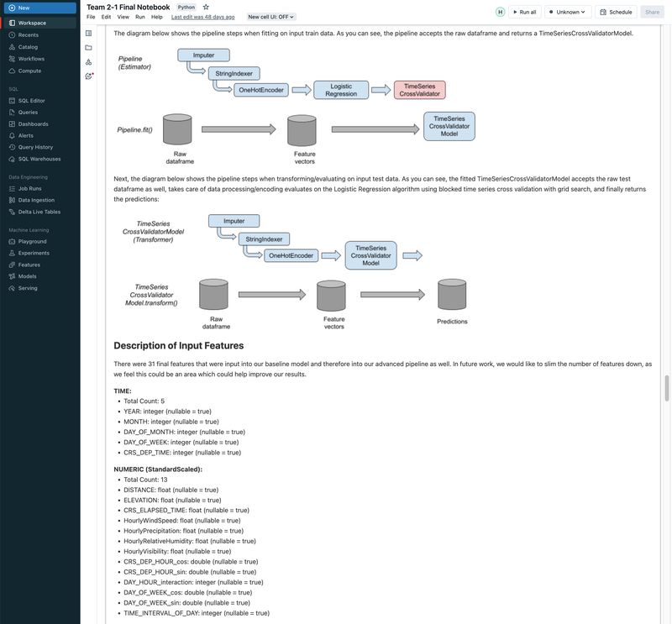
Task: Open Playground under Machine Learning section
Action: click(x=32, y=240)
